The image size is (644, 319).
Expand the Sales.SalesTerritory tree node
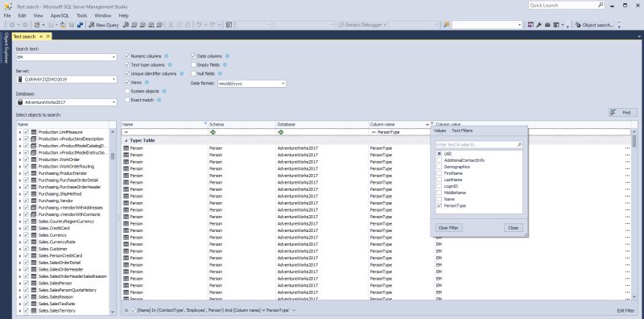tap(19, 311)
